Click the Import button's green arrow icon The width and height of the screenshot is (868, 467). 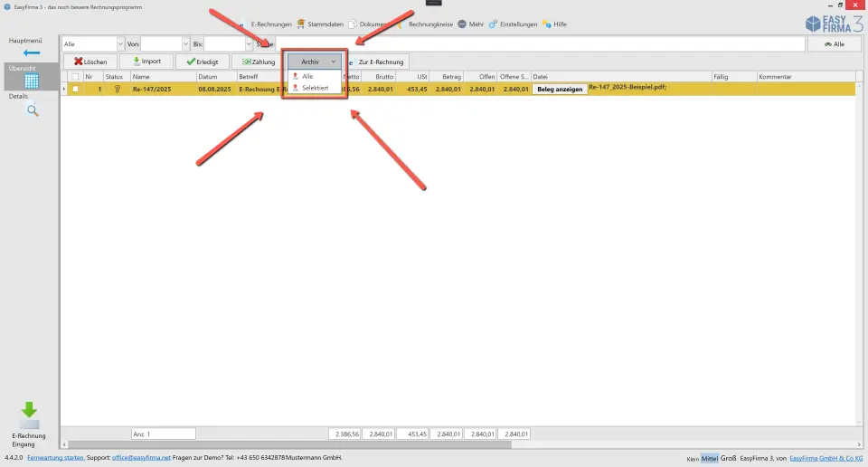point(137,61)
